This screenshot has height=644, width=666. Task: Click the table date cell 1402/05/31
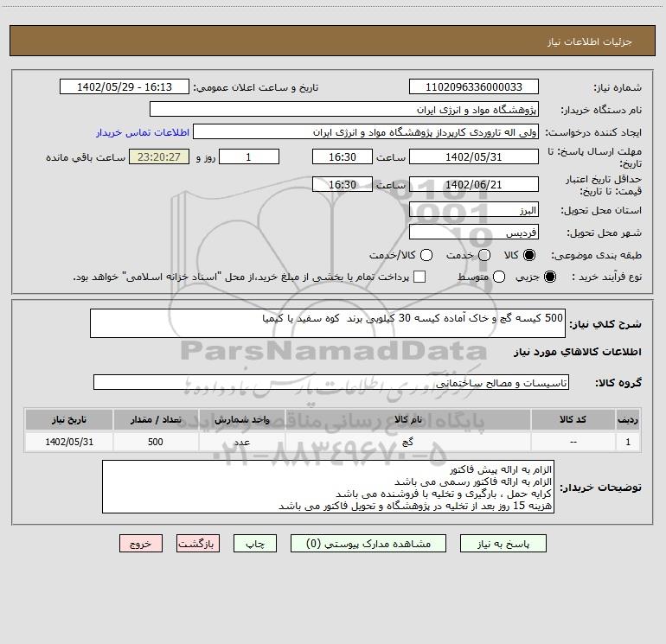click(x=69, y=442)
